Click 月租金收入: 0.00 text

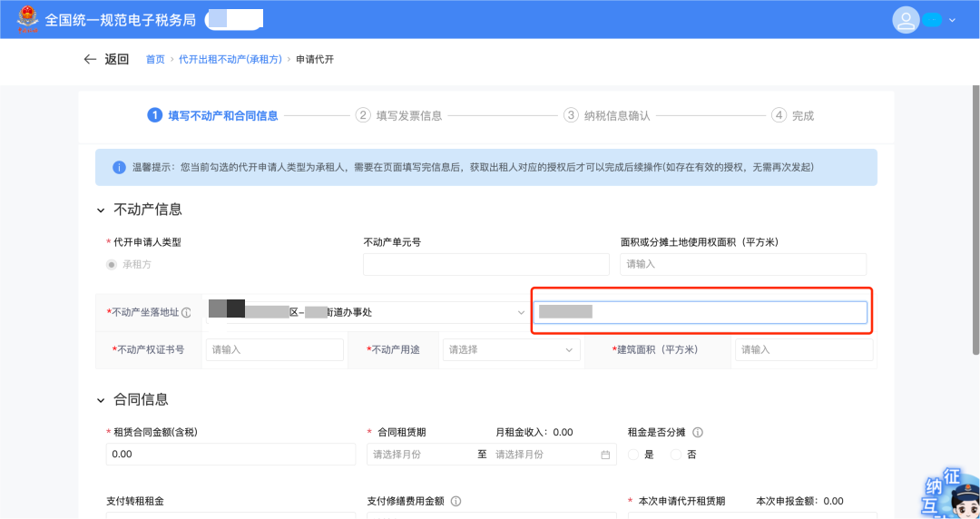click(534, 432)
